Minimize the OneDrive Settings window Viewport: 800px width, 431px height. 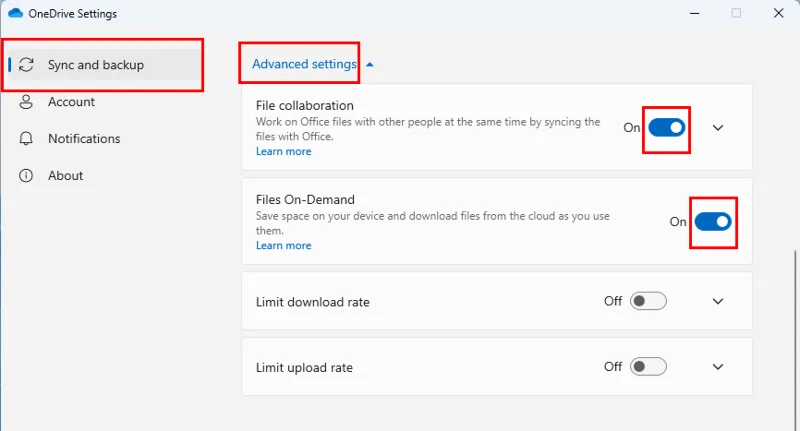pyautogui.click(x=694, y=13)
